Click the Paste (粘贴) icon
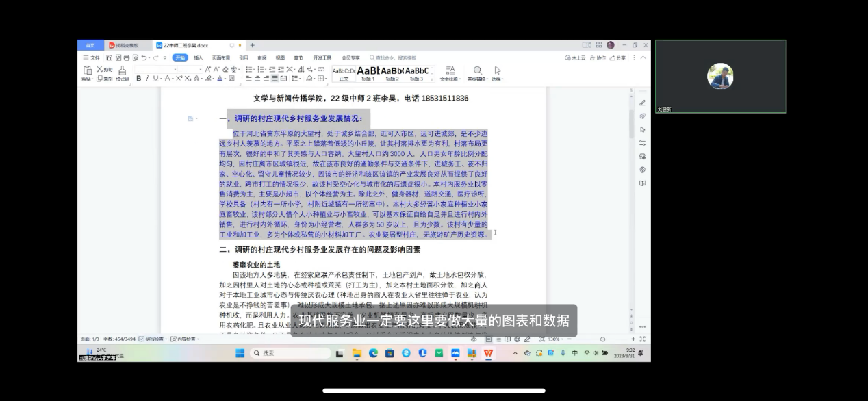The width and height of the screenshot is (868, 401). (x=87, y=70)
